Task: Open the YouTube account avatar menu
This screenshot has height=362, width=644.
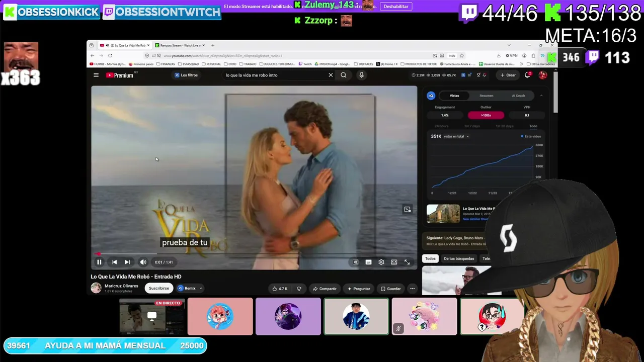Action: pos(543,75)
